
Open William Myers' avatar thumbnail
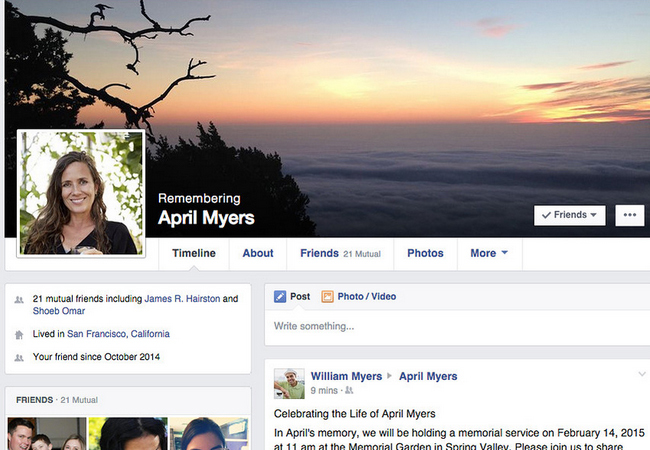coord(289,384)
